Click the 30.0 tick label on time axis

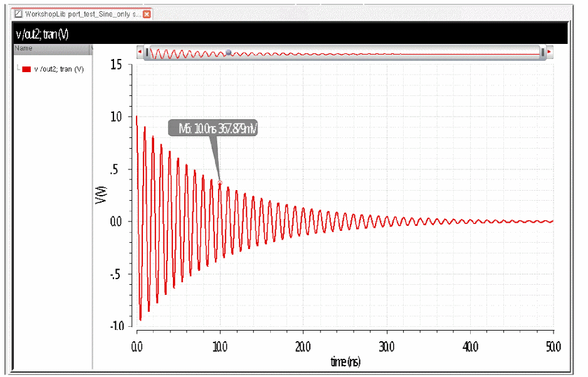[387, 348]
